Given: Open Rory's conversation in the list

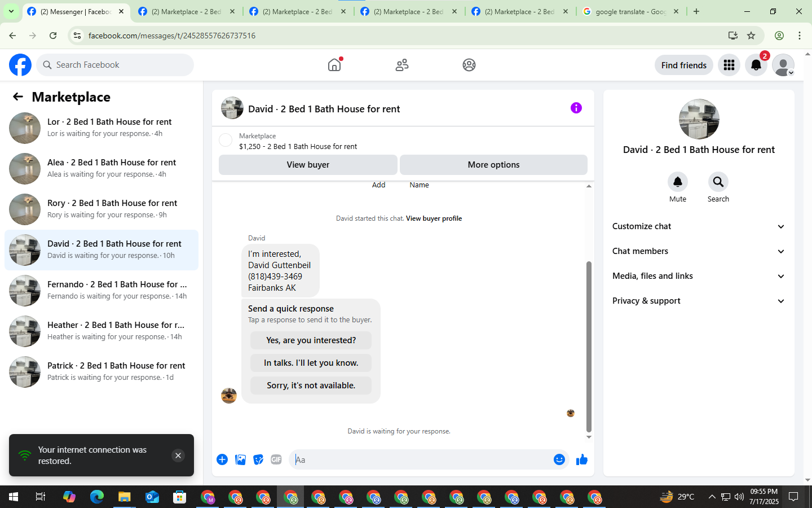Looking at the screenshot, I should 101,209.
